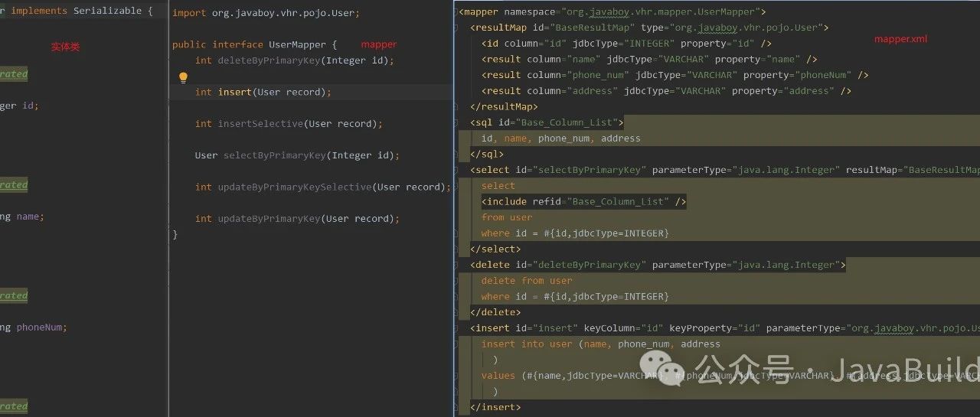This screenshot has height=417, width=980.
Task: Click the phoneNum field in entity class
Action: pyautogui.click(x=41, y=327)
